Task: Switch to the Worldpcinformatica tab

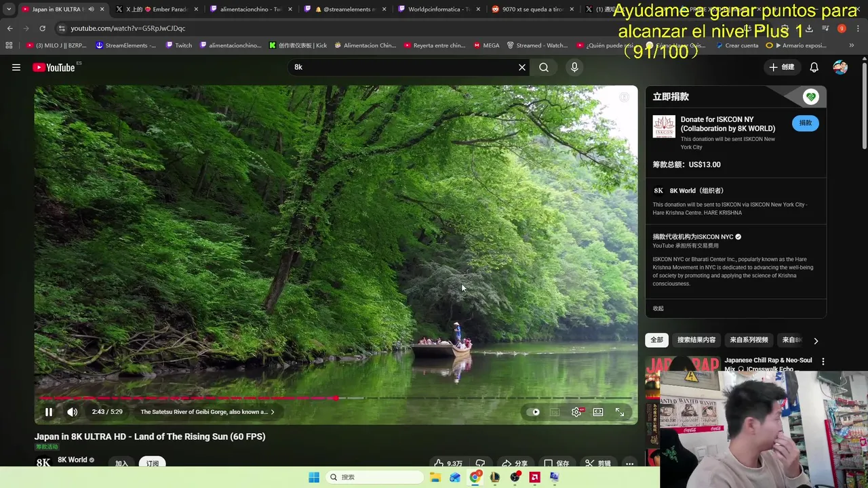Action: click(439, 9)
